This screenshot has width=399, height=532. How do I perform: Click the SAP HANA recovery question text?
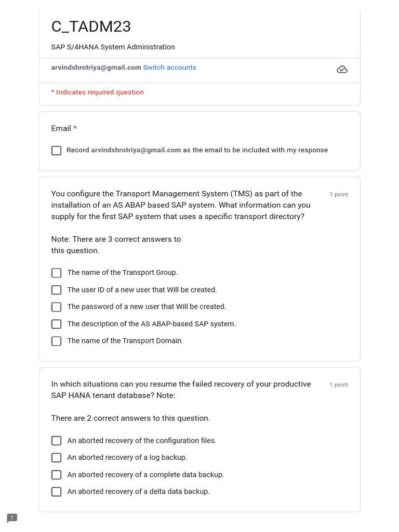coord(180,390)
